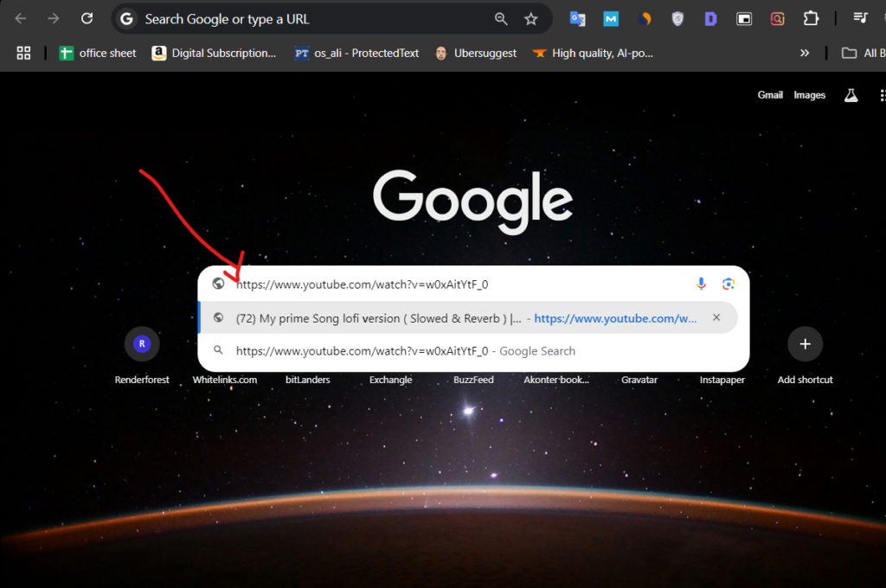Remove the My prime Song suggestion
886x588 pixels.
pyautogui.click(x=716, y=317)
